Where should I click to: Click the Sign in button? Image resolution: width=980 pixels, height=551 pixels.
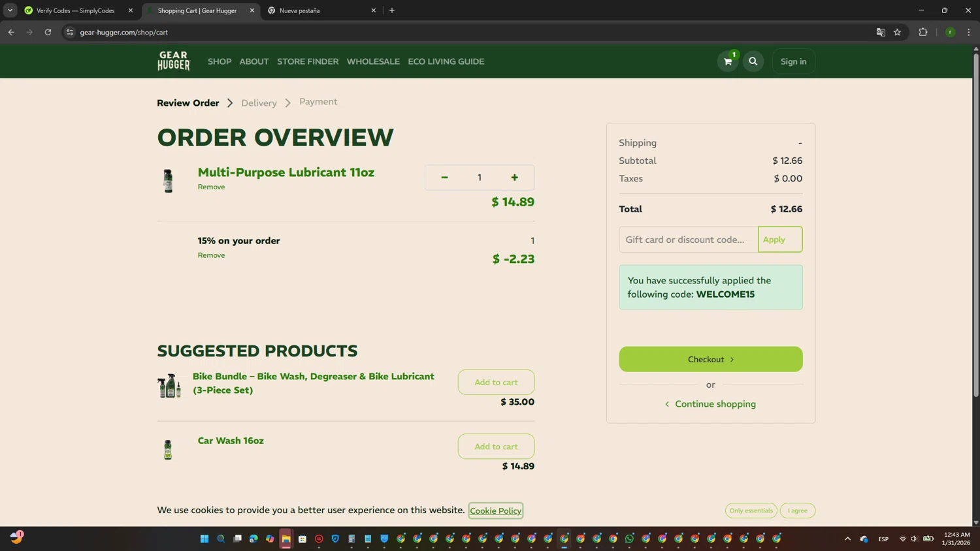coord(793,61)
